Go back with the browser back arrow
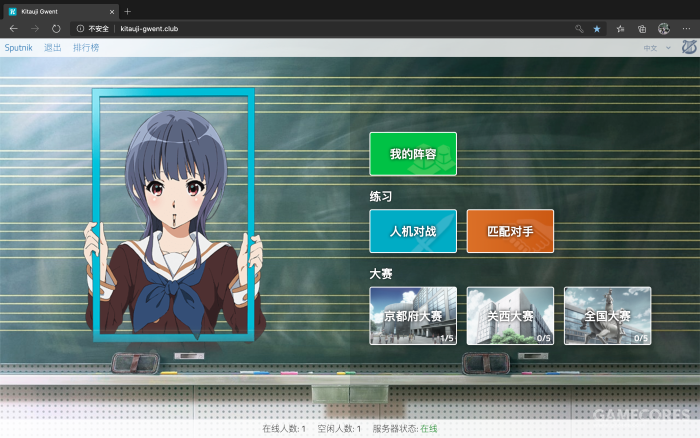The height and width of the screenshot is (438, 700). pyautogui.click(x=13, y=29)
